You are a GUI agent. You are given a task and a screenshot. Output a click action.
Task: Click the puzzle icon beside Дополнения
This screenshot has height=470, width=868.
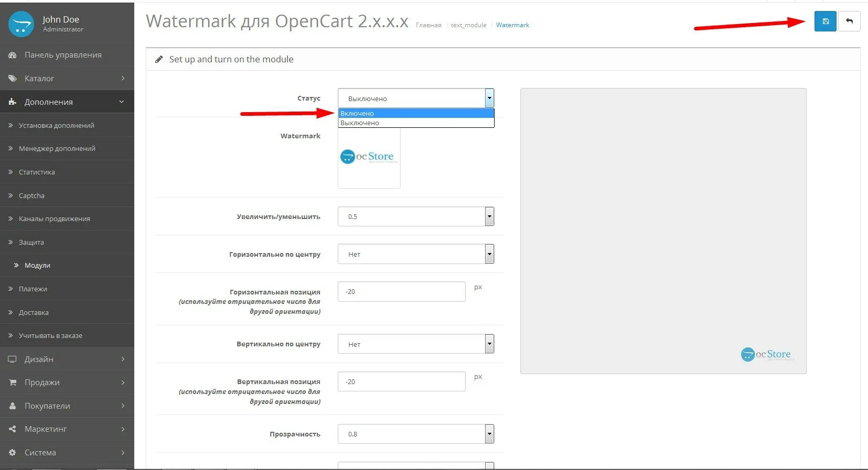13,102
